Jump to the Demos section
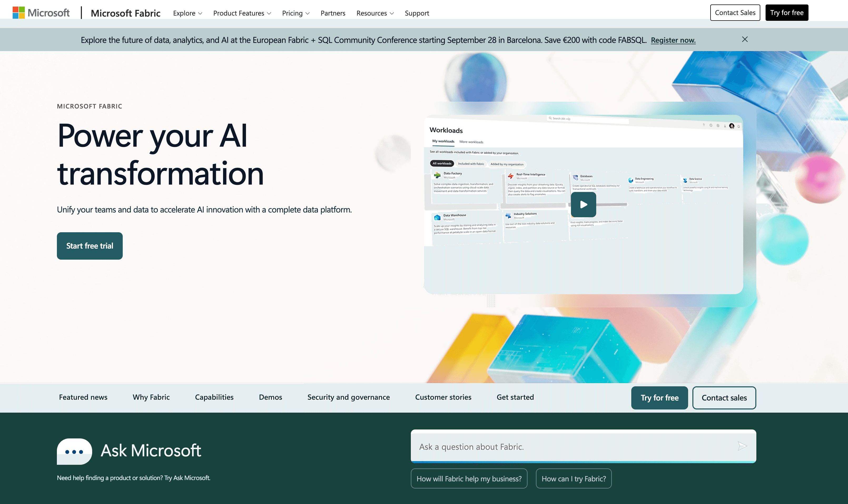This screenshot has height=504, width=848. pyautogui.click(x=270, y=397)
